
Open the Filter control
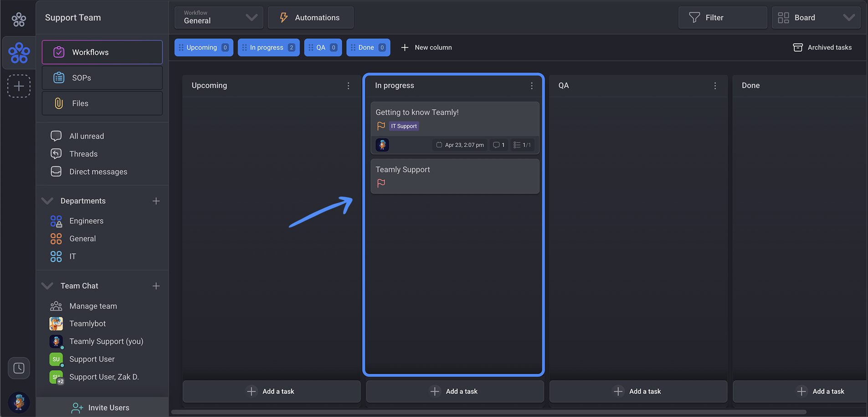[723, 18]
